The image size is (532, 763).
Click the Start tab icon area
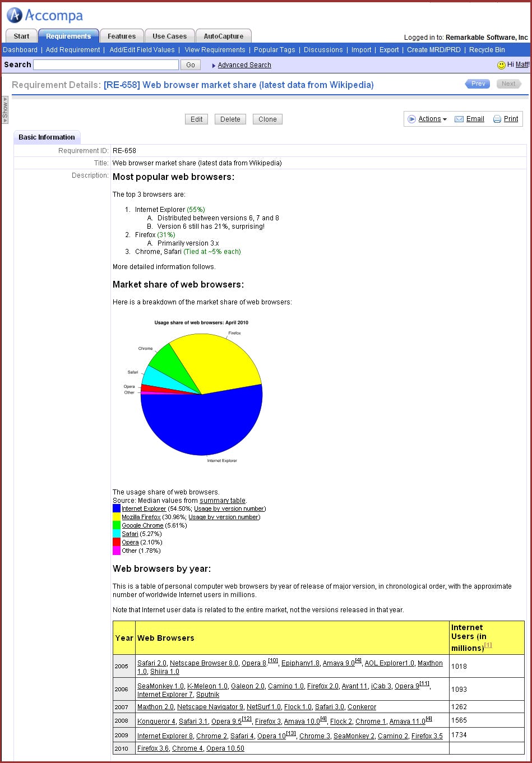click(21, 35)
